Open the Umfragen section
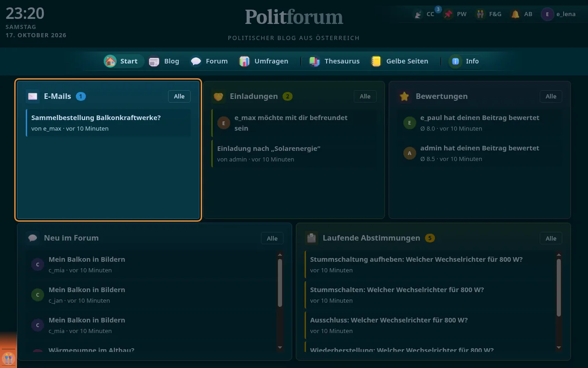Screen dimensions: 588x368 pyautogui.click(x=264, y=61)
